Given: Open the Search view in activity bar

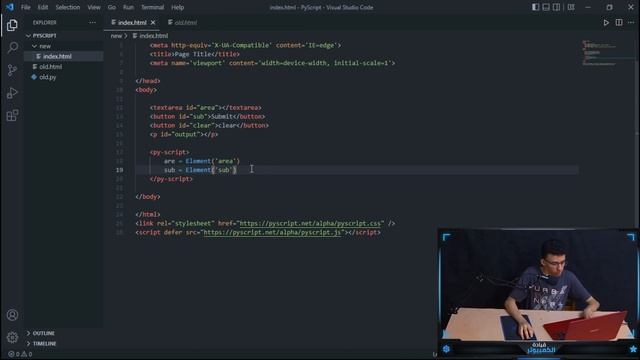Looking at the screenshot, I should (x=12, y=48).
